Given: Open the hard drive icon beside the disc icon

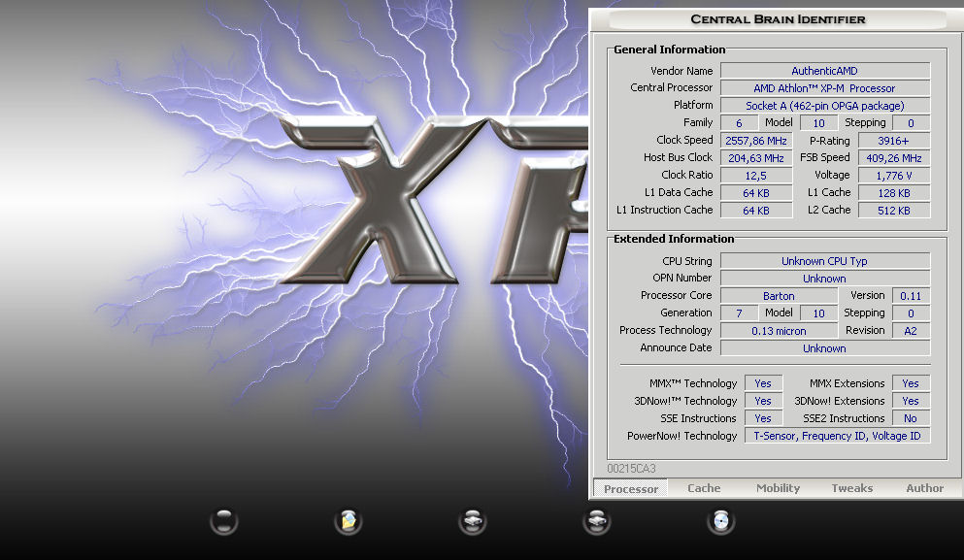Looking at the screenshot, I should [596, 522].
